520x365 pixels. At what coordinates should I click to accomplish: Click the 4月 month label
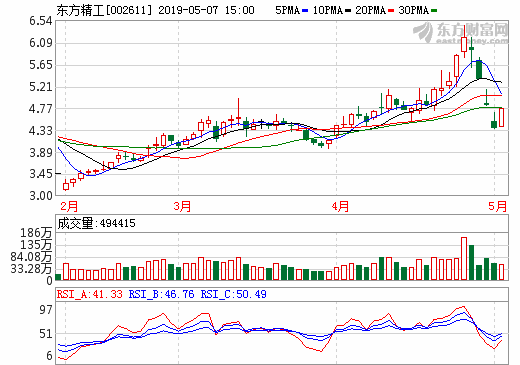340,206
